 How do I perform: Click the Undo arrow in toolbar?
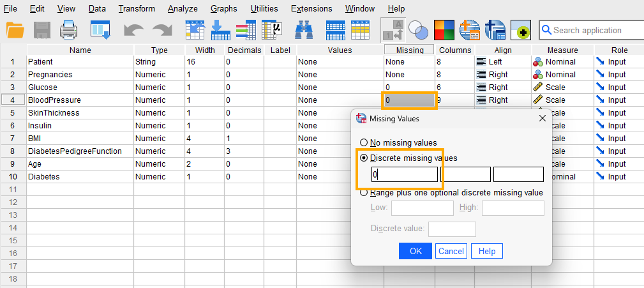pyautogui.click(x=134, y=30)
